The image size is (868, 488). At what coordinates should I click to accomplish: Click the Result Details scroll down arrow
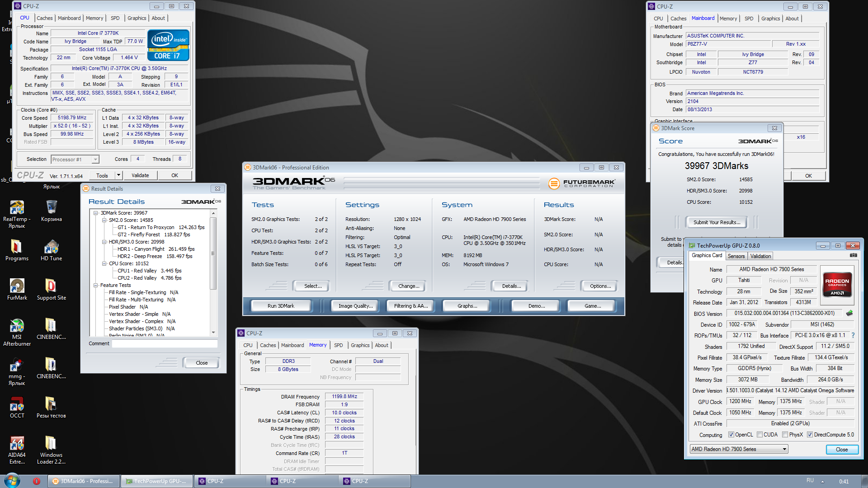point(213,333)
